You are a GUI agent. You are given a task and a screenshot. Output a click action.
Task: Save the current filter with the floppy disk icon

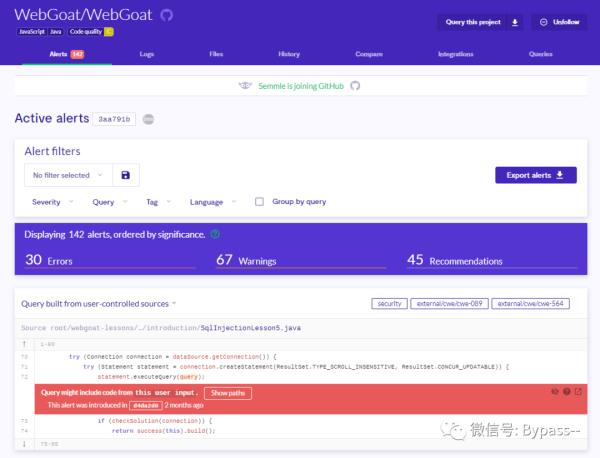[x=126, y=175]
